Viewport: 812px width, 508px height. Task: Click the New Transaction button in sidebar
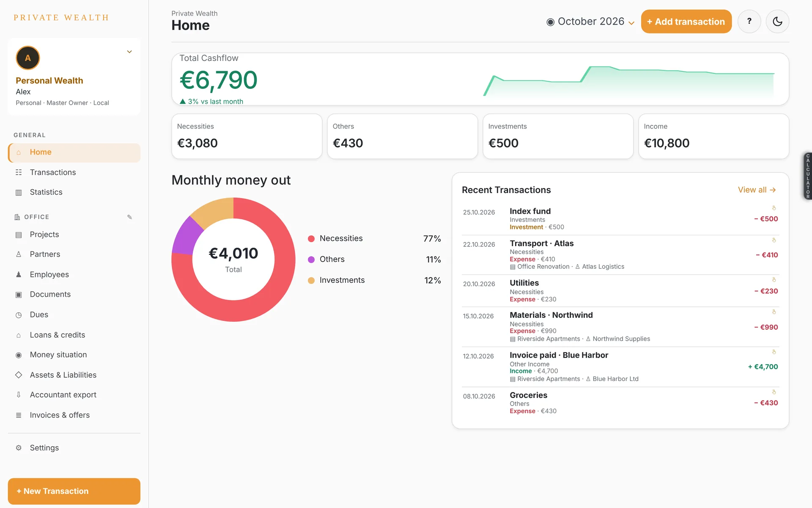[x=74, y=491]
